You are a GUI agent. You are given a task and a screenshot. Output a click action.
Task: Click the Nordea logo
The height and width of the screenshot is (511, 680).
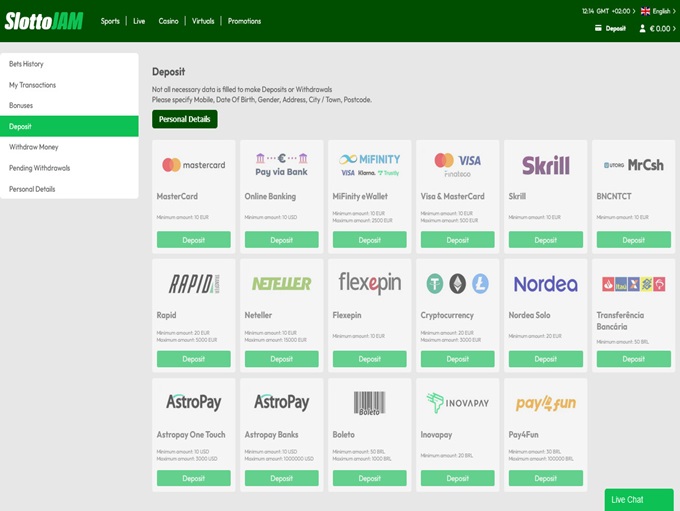pos(545,284)
